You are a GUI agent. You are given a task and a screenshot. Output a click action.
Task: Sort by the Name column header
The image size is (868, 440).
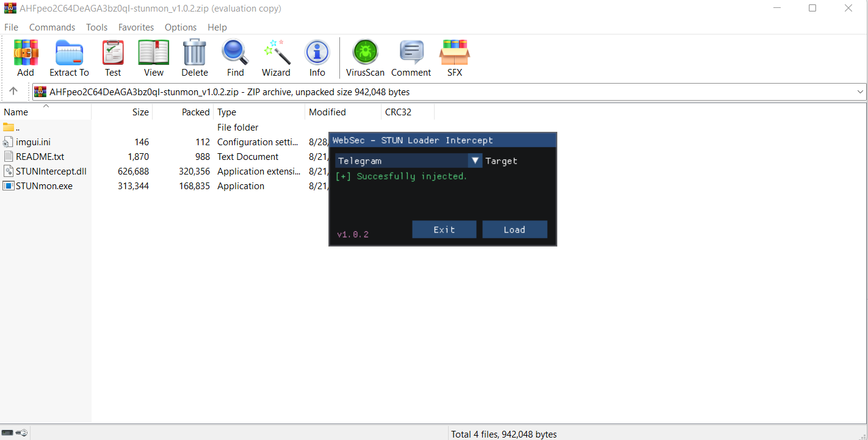46,112
